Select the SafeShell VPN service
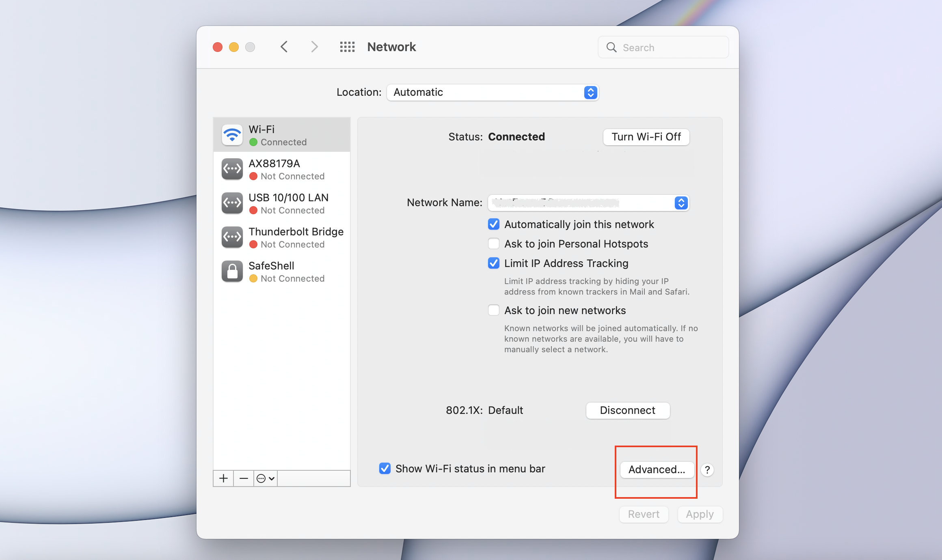Image resolution: width=942 pixels, height=560 pixels. [282, 271]
